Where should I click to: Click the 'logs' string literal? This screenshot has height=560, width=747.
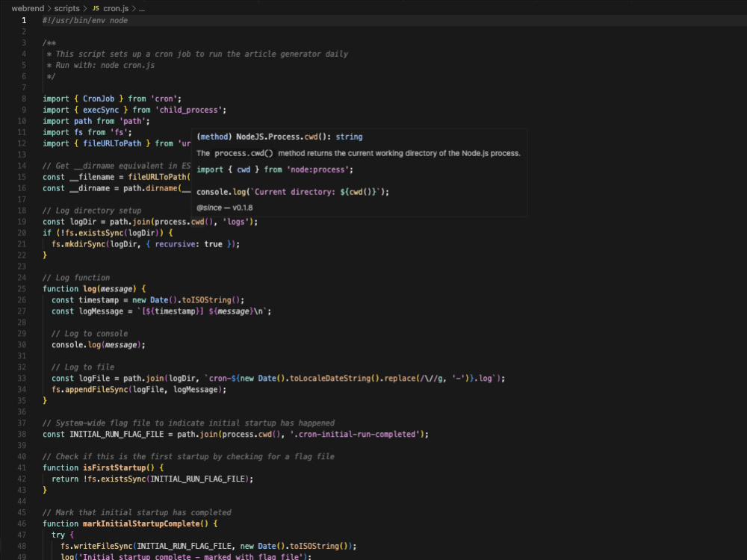pos(235,222)
